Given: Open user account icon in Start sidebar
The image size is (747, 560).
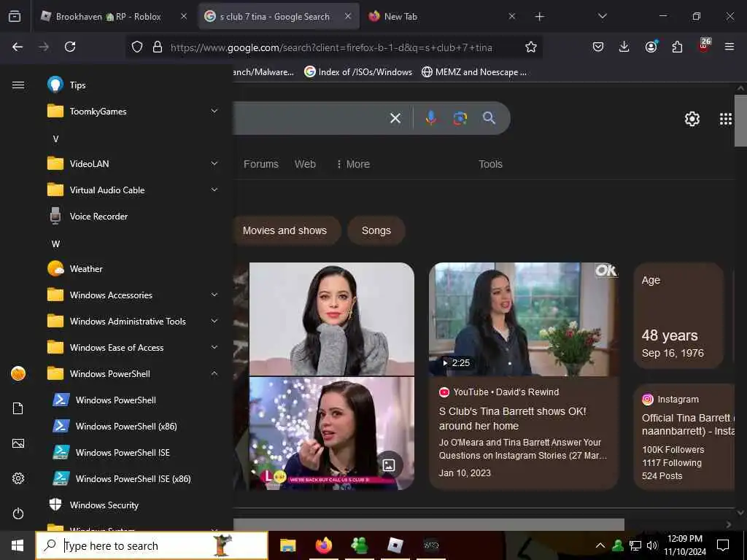Looking at the screenshot, I should click(18, 373).
